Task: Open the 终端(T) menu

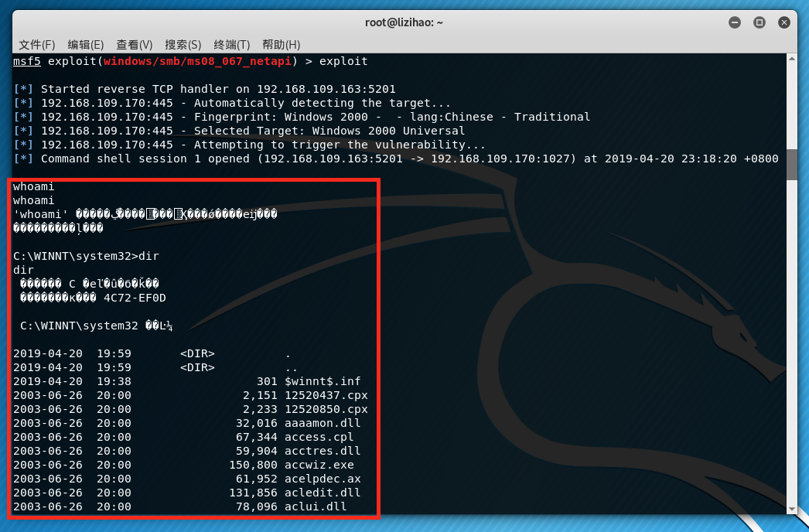Action: pyautogui.click(x=232, y=45)
